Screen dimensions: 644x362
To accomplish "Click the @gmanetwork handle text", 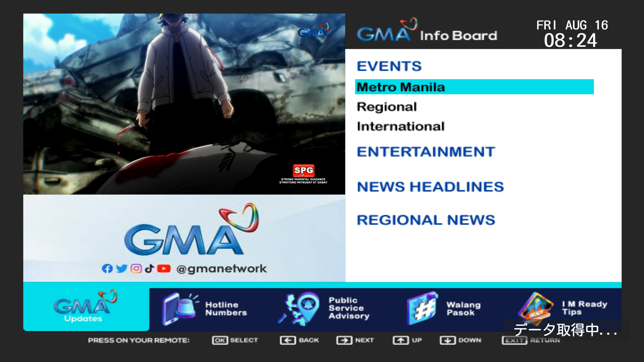I will pyautogui.click(x=221, y=269).
